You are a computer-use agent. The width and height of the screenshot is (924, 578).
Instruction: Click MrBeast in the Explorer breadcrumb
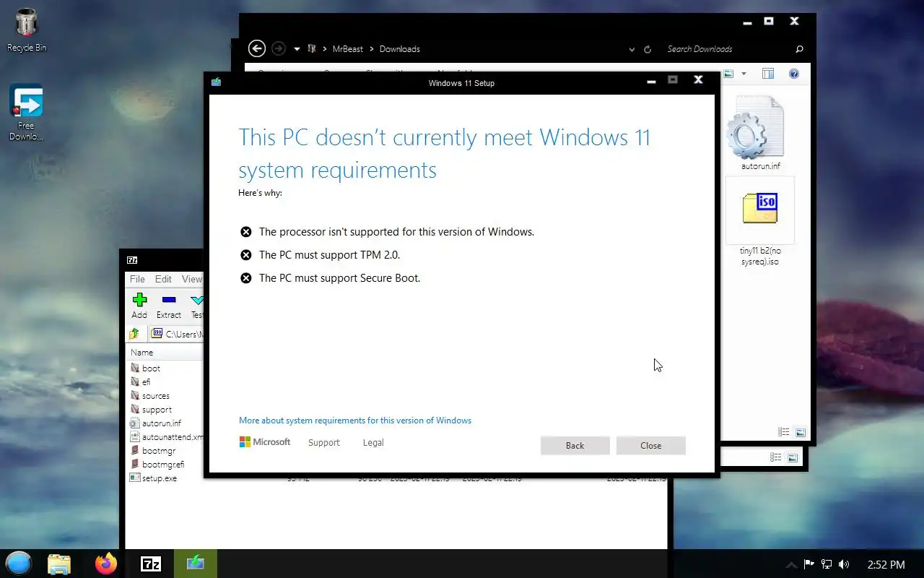click(x=348, y=49)
